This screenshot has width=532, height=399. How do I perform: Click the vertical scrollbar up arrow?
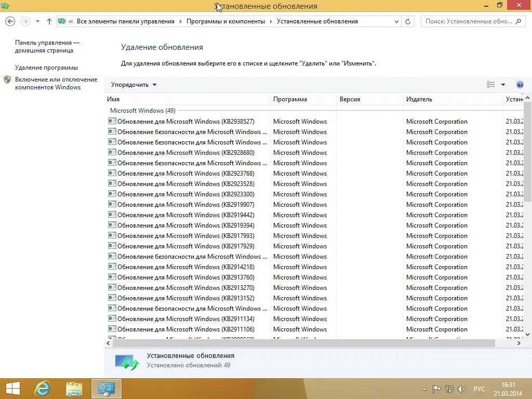coord(527,98)
